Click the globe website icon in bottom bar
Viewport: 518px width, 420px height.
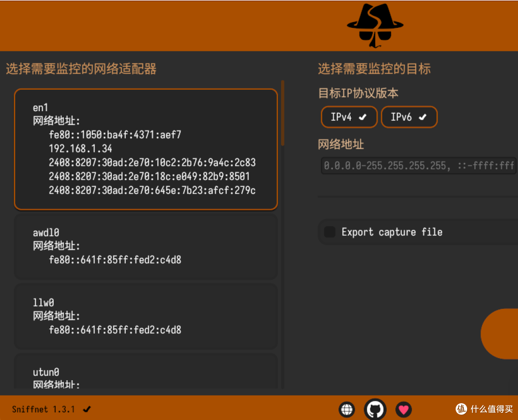[347, 409]
